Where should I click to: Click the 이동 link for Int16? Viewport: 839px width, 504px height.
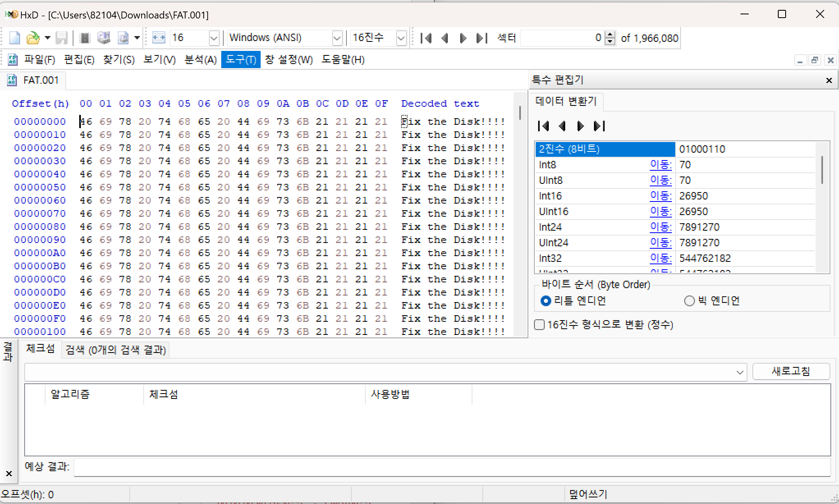coord(660,196)
